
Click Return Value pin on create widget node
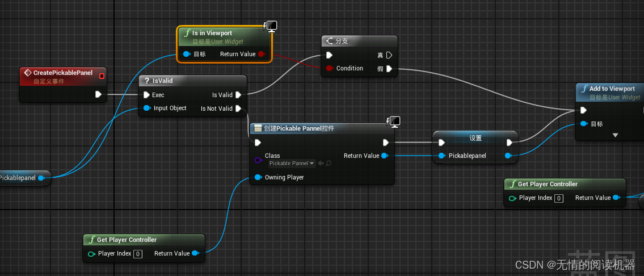click(x=385, y=156)
